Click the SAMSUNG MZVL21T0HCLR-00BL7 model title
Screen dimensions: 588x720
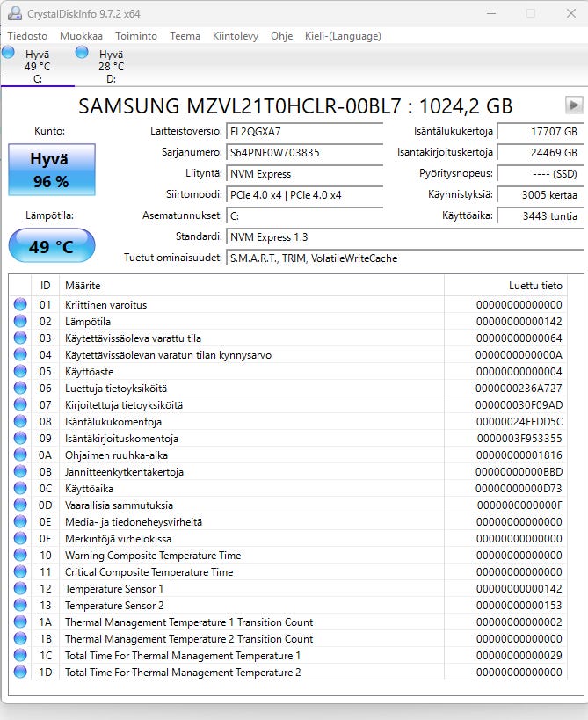tap(295, 106)
